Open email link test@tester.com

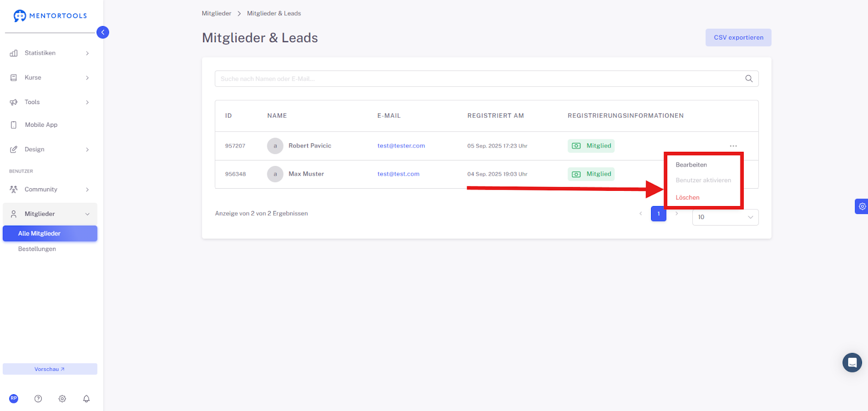[401, 146]
